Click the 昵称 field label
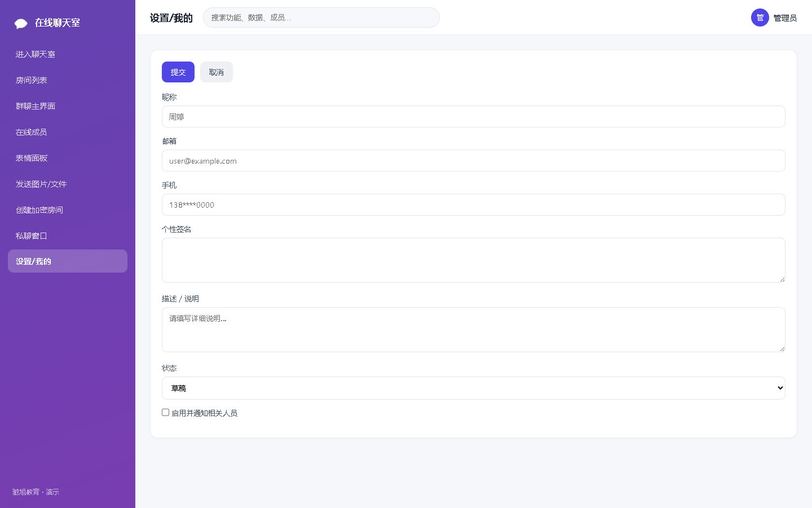Screen dimensions: 812x508 pyautogui.click(x=169, y=97)
